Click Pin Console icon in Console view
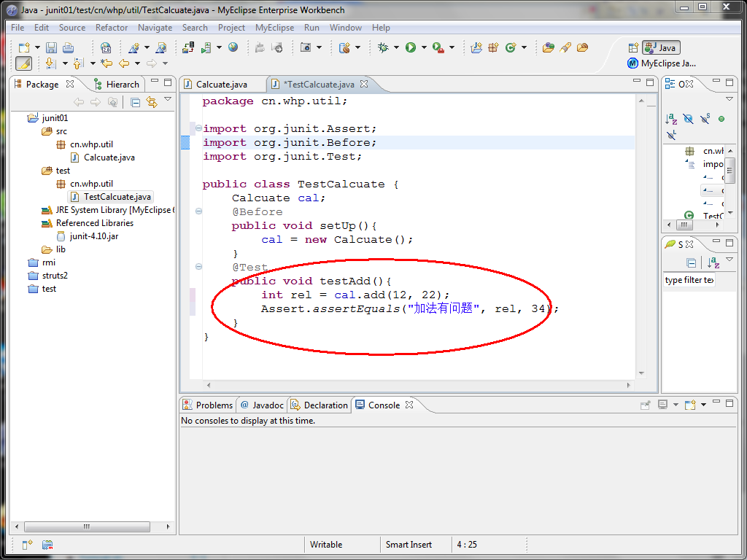Image resolution: width=747 pixels, height=560 pixels. coord(645,405)
